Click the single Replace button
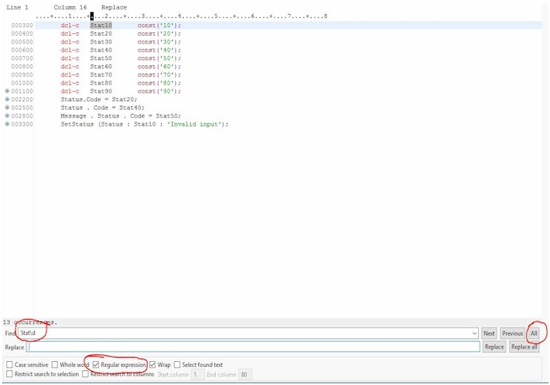Screen dimensions: 550x385 pos(494,347)
